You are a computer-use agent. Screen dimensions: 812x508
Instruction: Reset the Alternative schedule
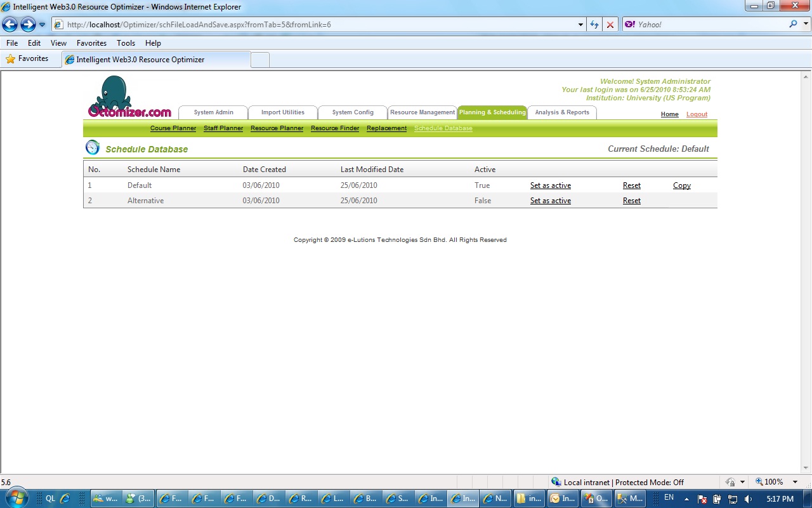(632, 201)
